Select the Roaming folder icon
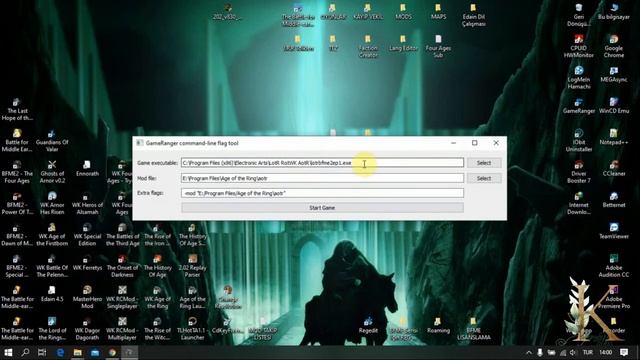The height and width of the screenshot is (360, 640). pyautogui.click(x=438, y=325)
